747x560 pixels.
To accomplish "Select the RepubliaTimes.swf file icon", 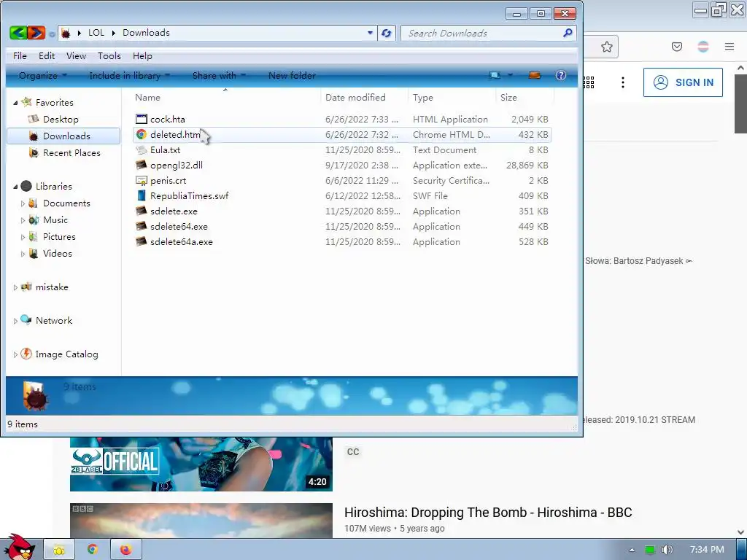I will (142, 195).
